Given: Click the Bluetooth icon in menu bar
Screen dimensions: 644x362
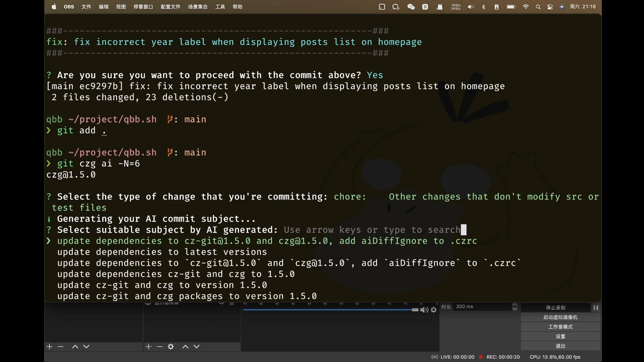Looking at the screenshot, I should [x=483, y=6].
